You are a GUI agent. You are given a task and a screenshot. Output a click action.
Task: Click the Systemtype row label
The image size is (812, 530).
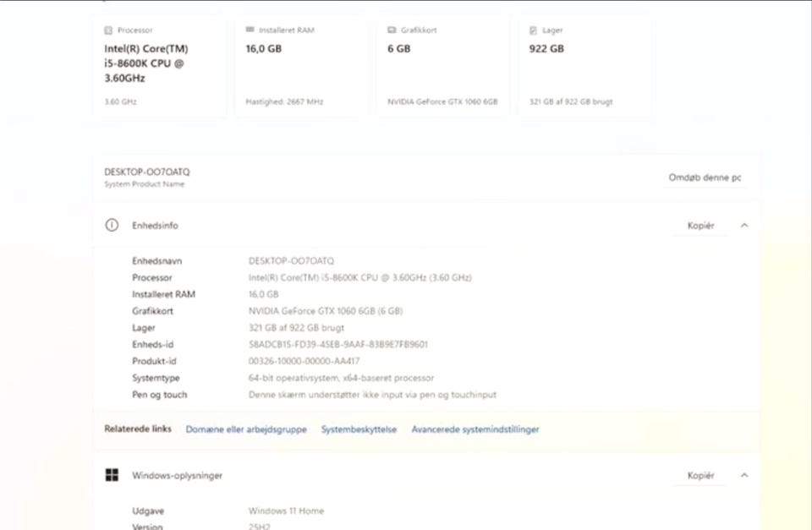(x=156, y=379)
